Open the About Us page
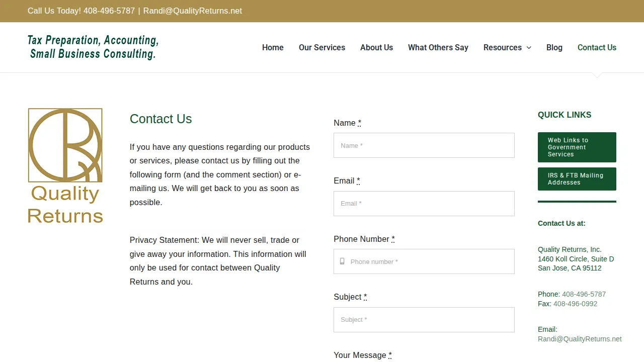 click(x=376, y=47)
